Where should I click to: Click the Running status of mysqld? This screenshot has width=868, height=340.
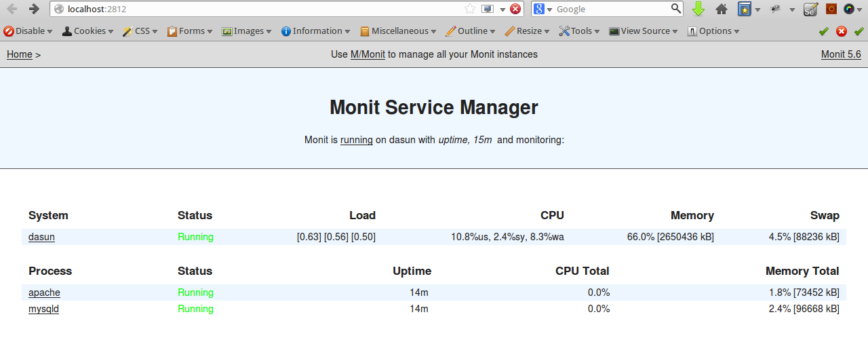[195, 309]
